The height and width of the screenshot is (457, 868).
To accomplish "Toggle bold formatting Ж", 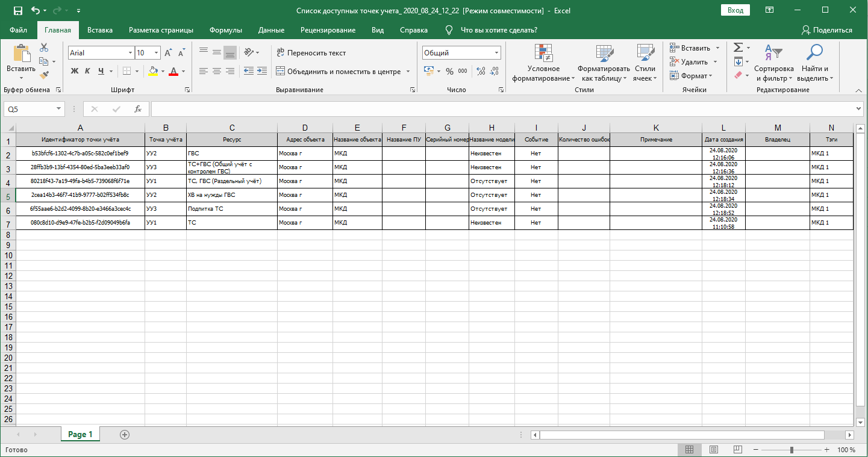I will [75, 71].
